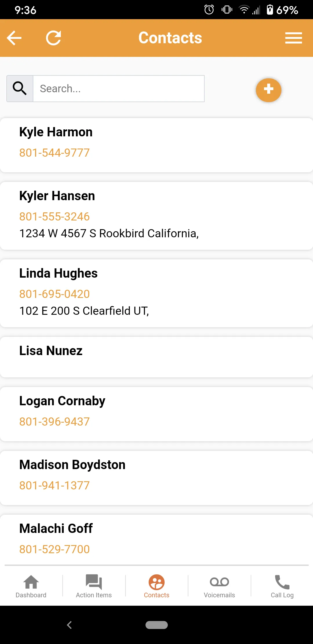
Task: Tap Linda Hughes phone 801-695-0420
Action: [54, 294]
